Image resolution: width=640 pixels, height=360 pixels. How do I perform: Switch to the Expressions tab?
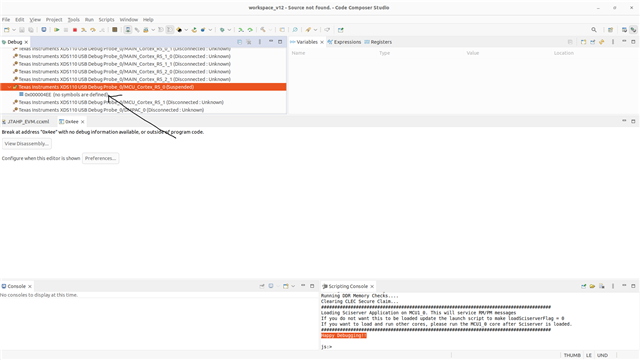(344, 42)
